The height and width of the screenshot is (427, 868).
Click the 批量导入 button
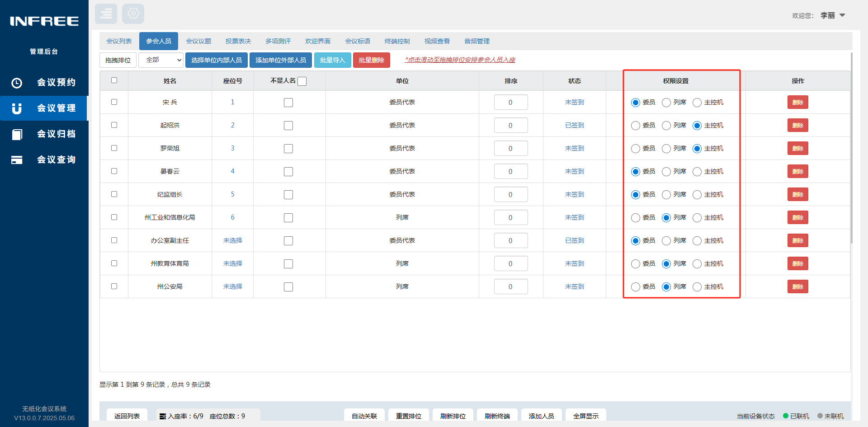[x=332, y=60]
